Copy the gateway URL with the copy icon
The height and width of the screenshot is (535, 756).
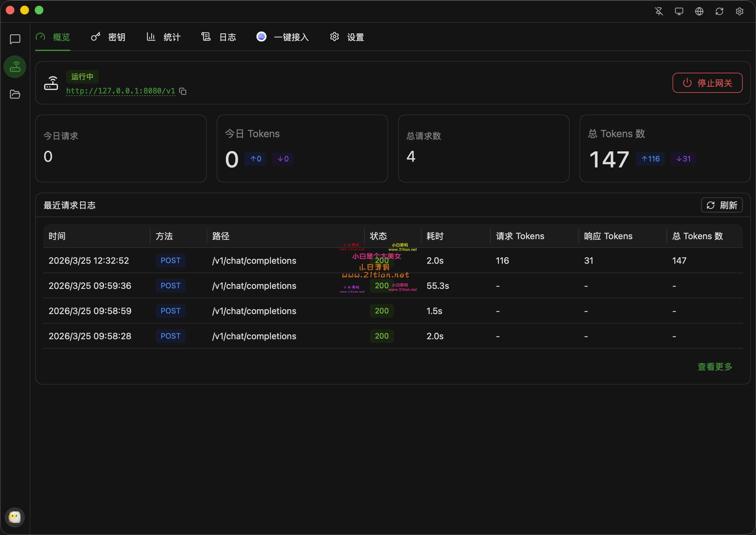pos(183,91)
